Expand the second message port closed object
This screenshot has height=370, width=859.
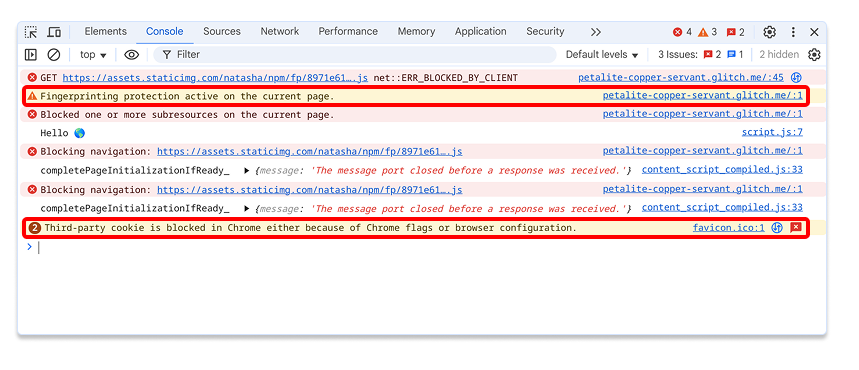click(247, 209)
